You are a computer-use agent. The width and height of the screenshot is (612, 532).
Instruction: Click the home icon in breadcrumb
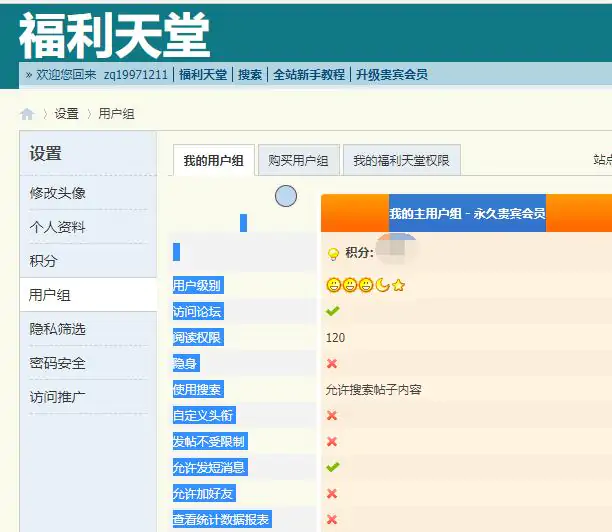[27, 114]
